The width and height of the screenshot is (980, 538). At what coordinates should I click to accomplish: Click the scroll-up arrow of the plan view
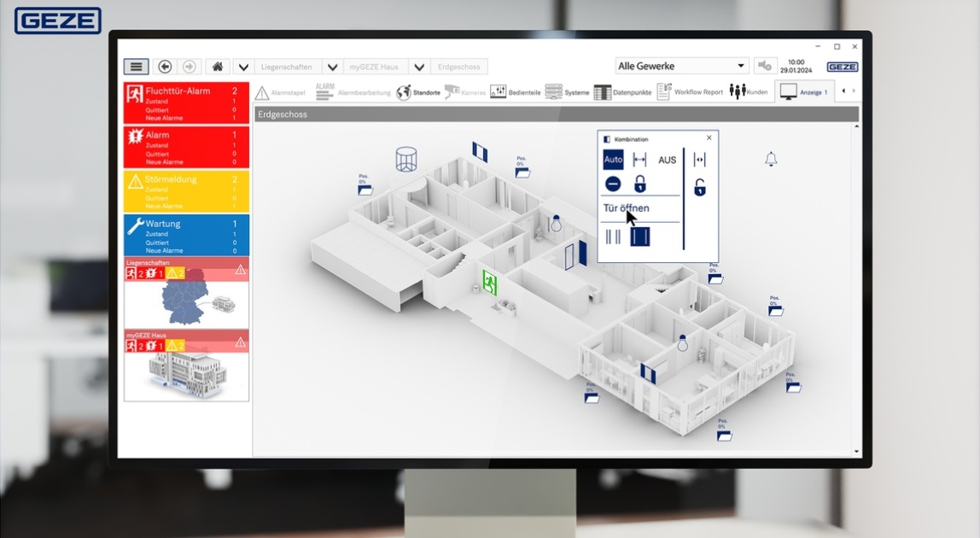856,126
